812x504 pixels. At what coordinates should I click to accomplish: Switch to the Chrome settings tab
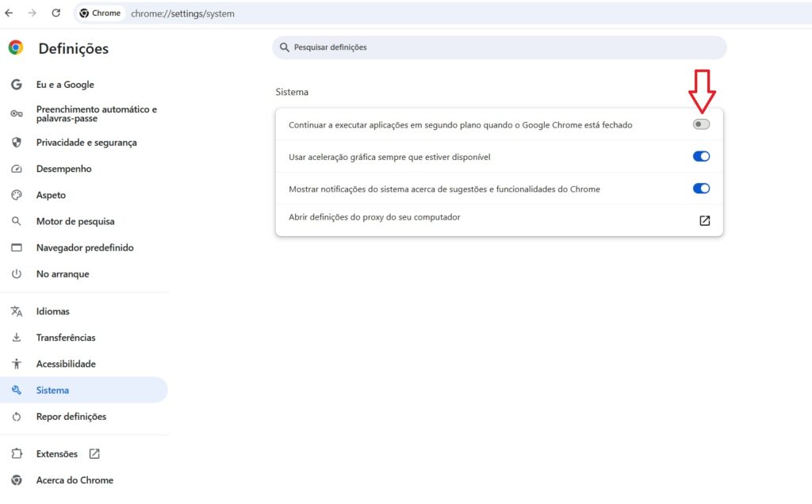pyautogui.click(x=100, y=13)
